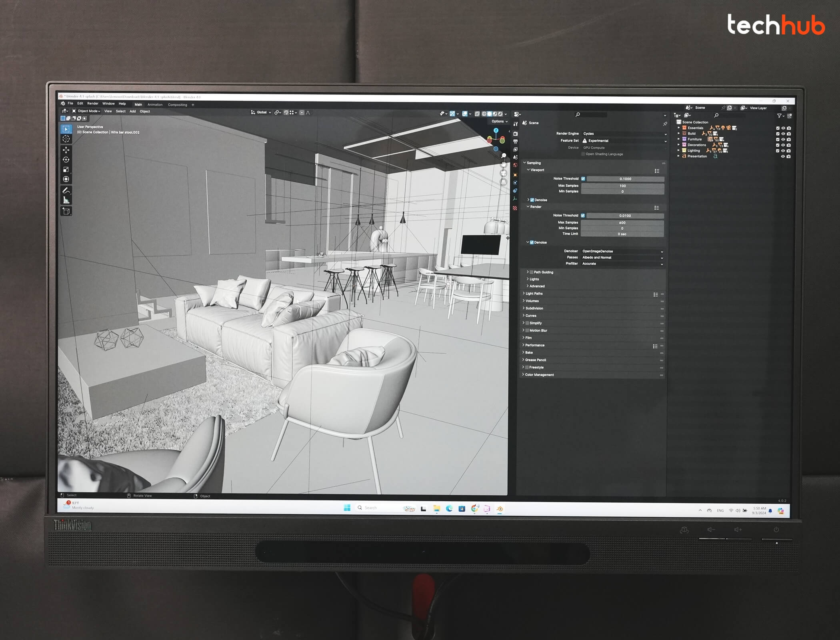Open the Render properties tab

(x=515, y=134)
